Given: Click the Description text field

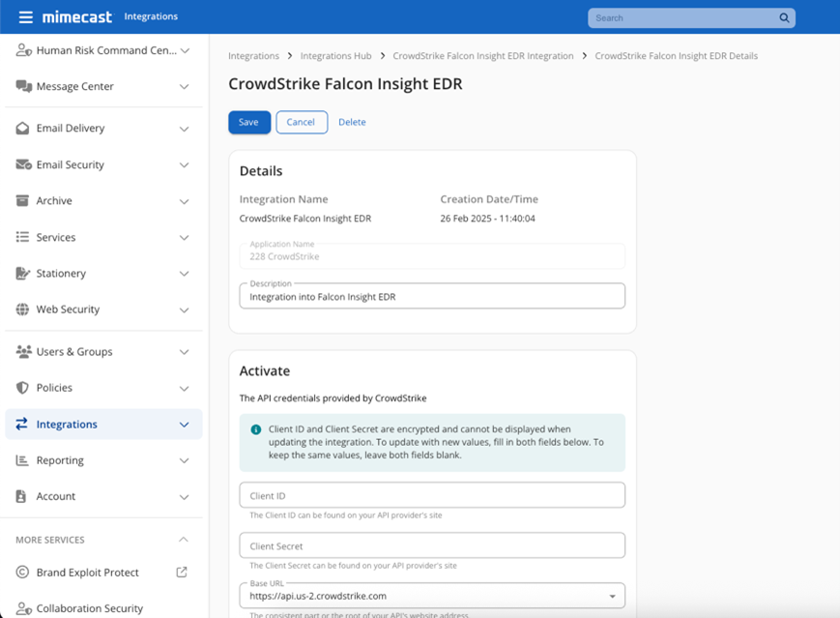Looking at the screenshot, I should point(432,296).
